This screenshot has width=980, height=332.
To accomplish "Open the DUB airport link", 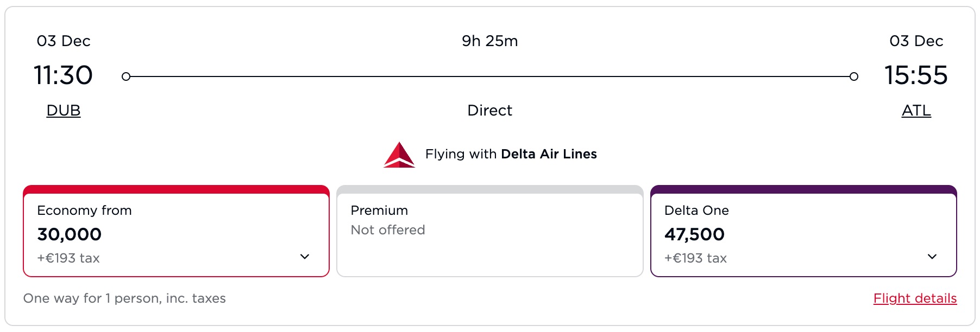I will tap(63, 110).
